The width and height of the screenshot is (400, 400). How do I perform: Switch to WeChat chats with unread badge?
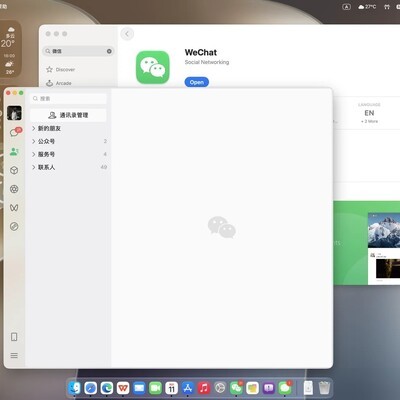[x=15, y=132]
